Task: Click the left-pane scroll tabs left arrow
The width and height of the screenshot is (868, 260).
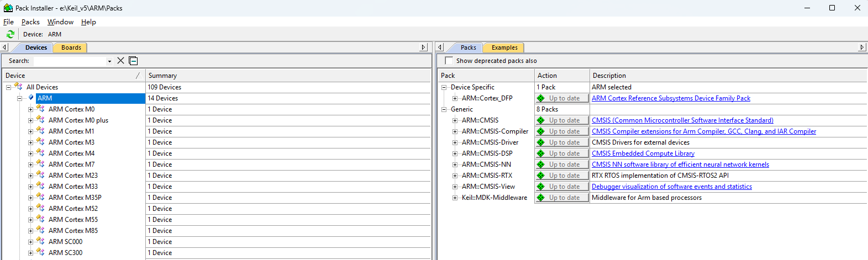Action: (4, 47)
